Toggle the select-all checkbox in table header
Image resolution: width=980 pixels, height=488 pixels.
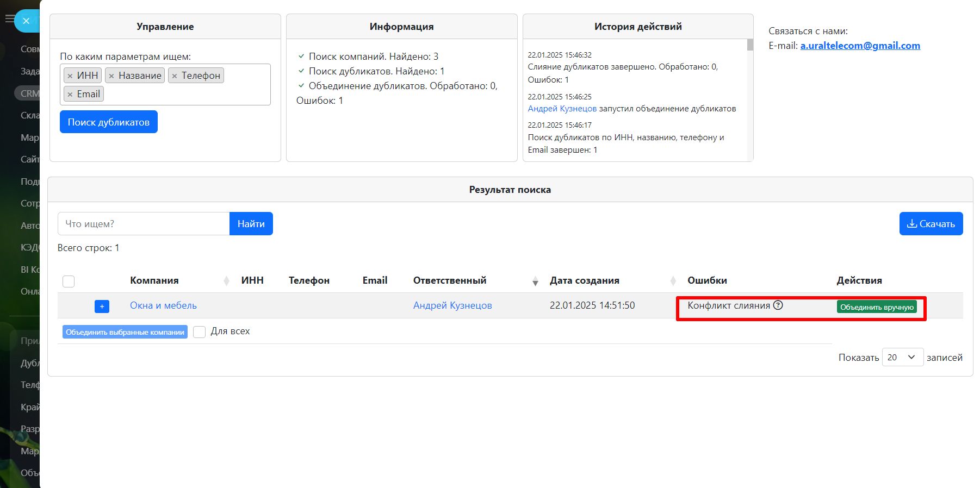[69, 281]
